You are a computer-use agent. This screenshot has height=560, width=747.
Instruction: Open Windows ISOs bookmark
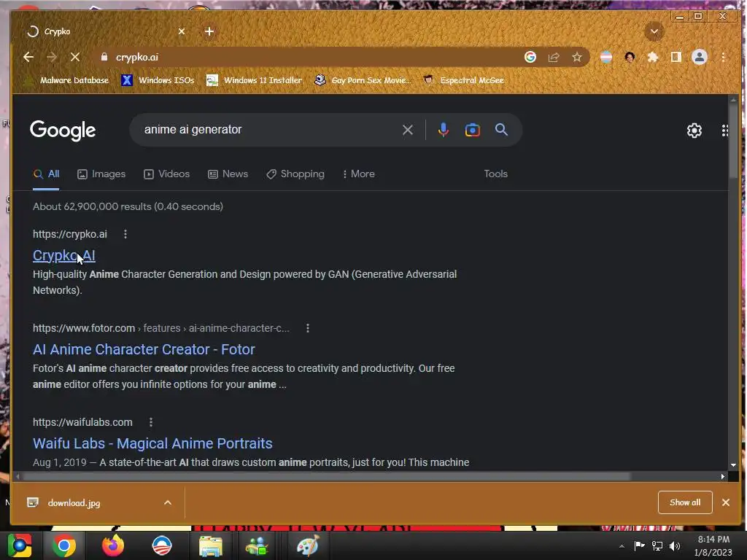click(158, 80)
